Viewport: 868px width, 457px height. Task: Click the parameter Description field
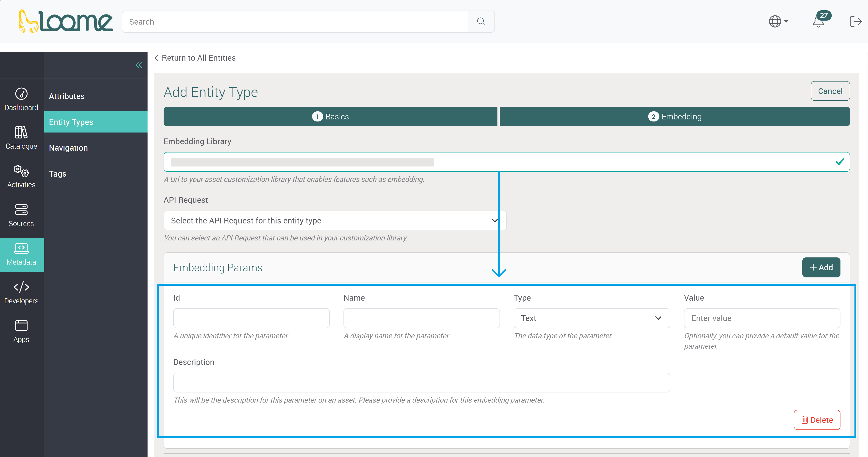pyautogui.click(x=421, y=382)
